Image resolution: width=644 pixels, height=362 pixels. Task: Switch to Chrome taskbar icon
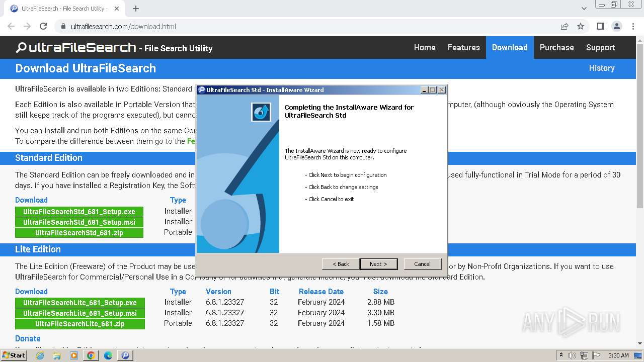(91, 355)
